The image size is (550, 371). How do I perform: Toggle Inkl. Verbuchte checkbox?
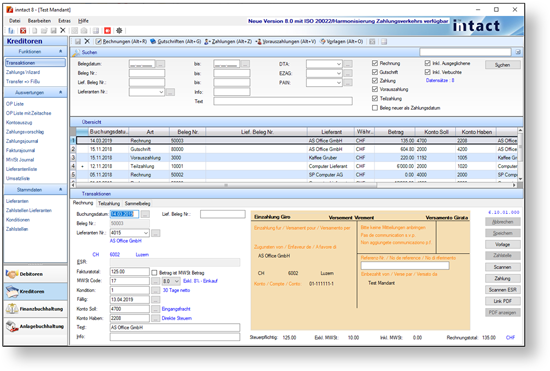pyautogui.click(x=427, y=72)
